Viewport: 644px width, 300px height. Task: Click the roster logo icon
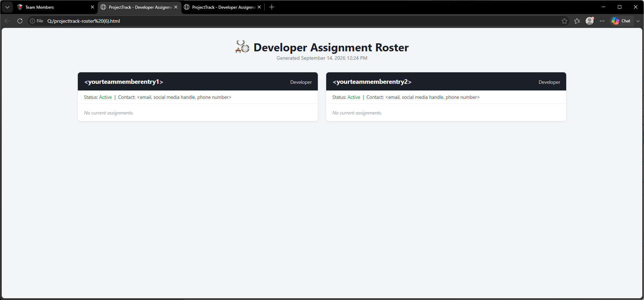pyautogui.click(x=242, y=47)
